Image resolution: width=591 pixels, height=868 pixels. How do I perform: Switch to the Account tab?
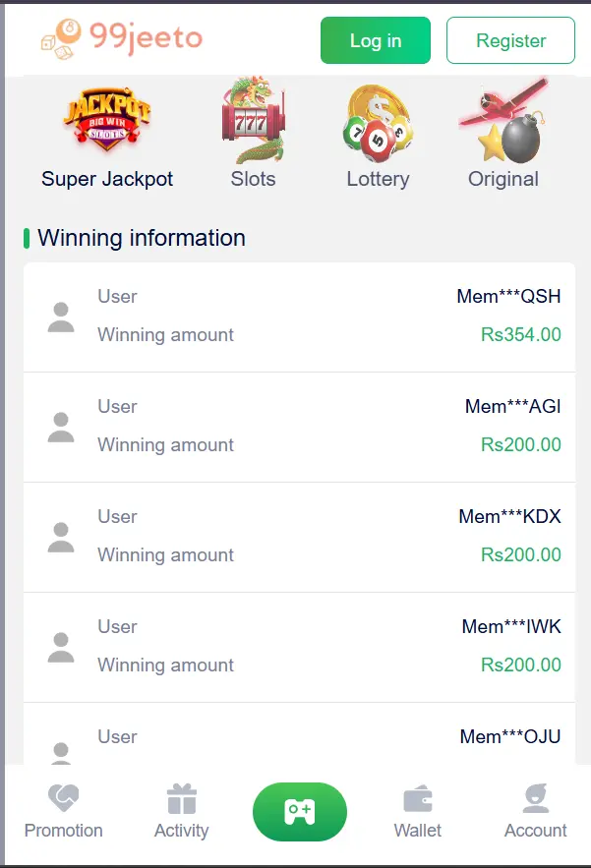coord(536,812)
